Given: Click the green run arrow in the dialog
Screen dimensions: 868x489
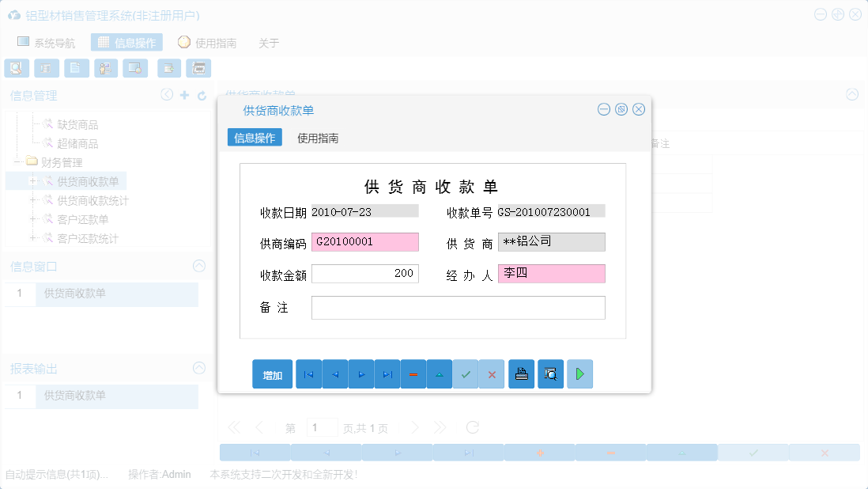Looking at the screenshot, I should tap(579, 373).
